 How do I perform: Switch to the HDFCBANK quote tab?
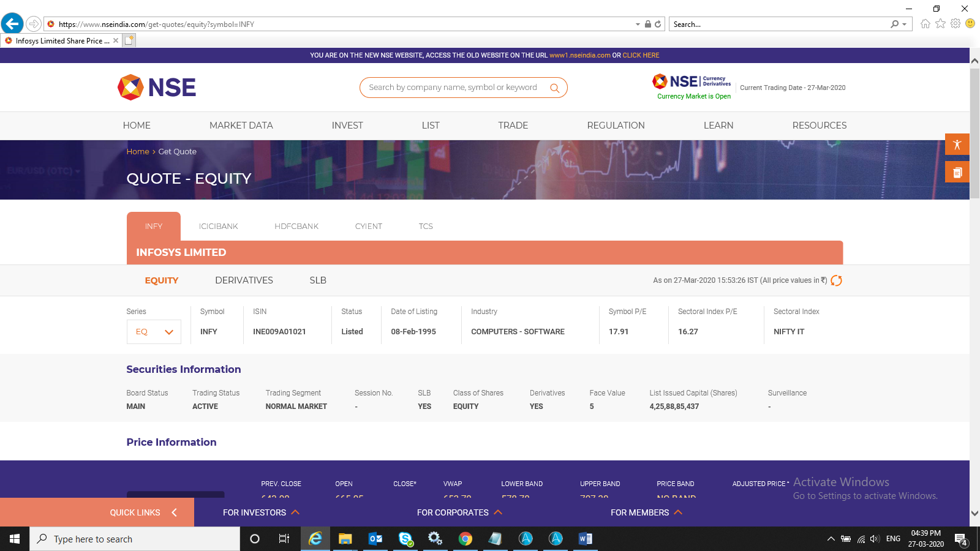click(x=296, y=227)
